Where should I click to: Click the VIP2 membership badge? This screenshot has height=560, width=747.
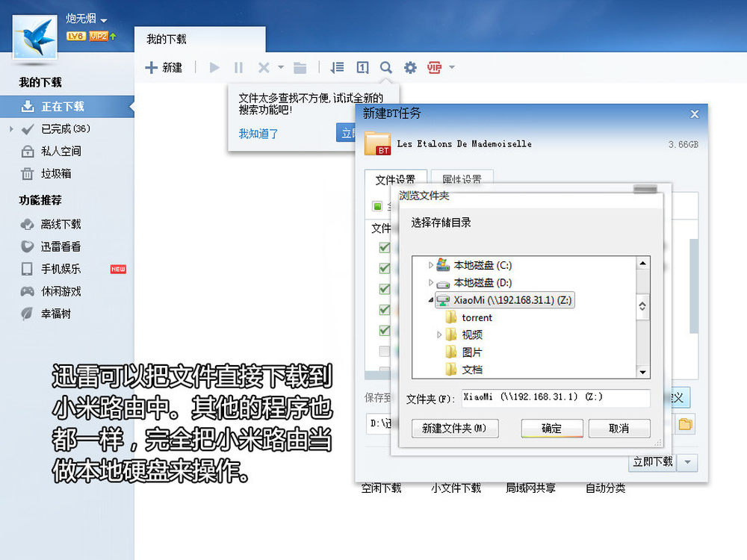point(99,36)
